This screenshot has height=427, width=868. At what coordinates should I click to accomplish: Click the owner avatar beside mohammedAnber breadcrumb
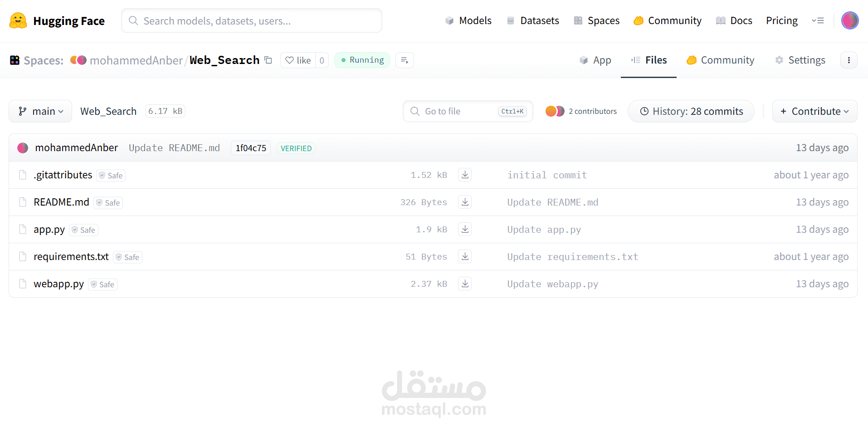(x=78, y=60)
